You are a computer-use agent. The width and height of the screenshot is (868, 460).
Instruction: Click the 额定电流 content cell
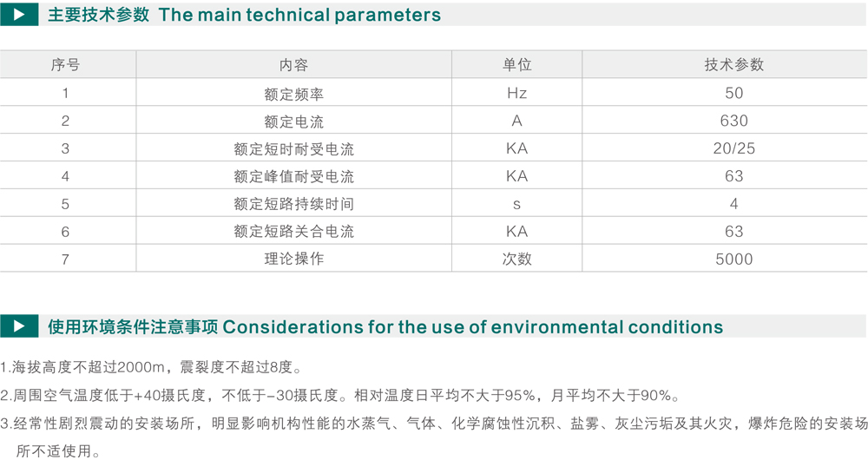pos(294,122)
